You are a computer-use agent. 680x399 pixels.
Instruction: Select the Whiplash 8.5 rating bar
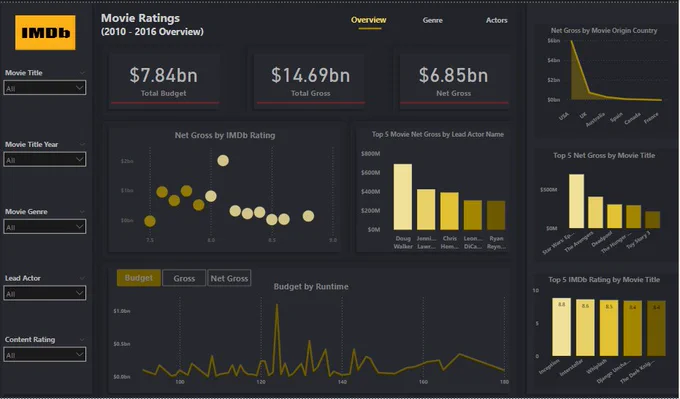click(609, 328)
